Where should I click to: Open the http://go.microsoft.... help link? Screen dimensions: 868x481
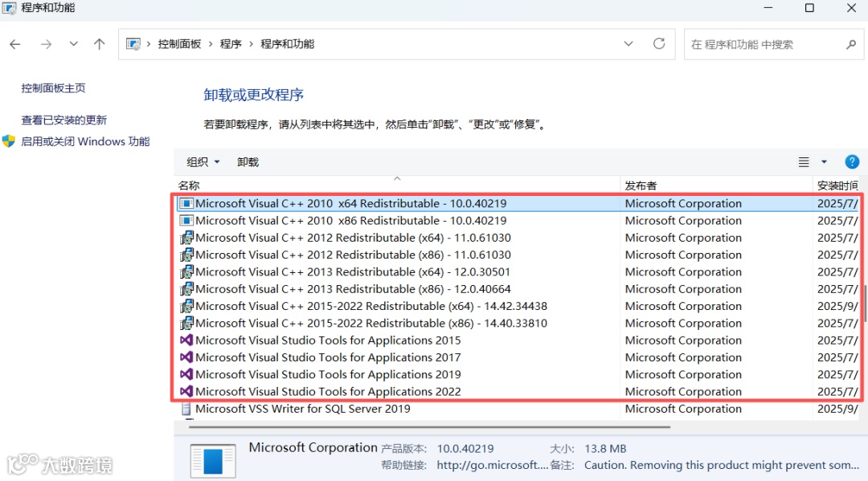(x=492, y=466)
